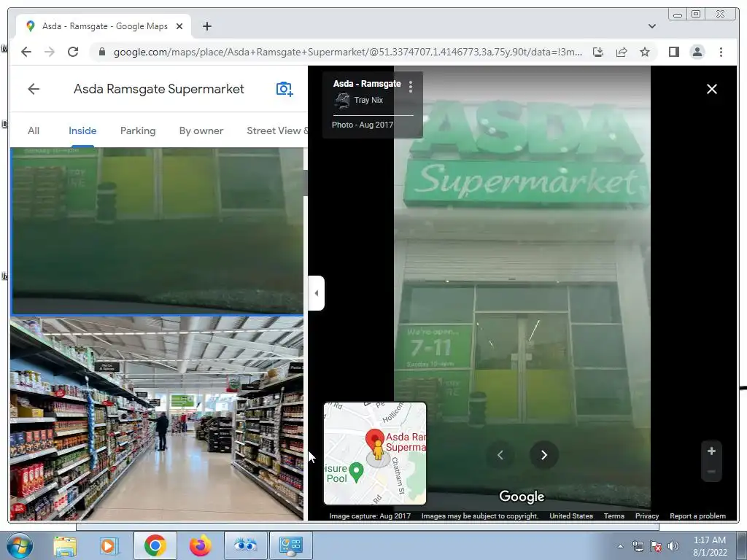Viewport: 747px width, 560px height.
Task: Click the Pegman on the minimap
Action: coord(378,450)
